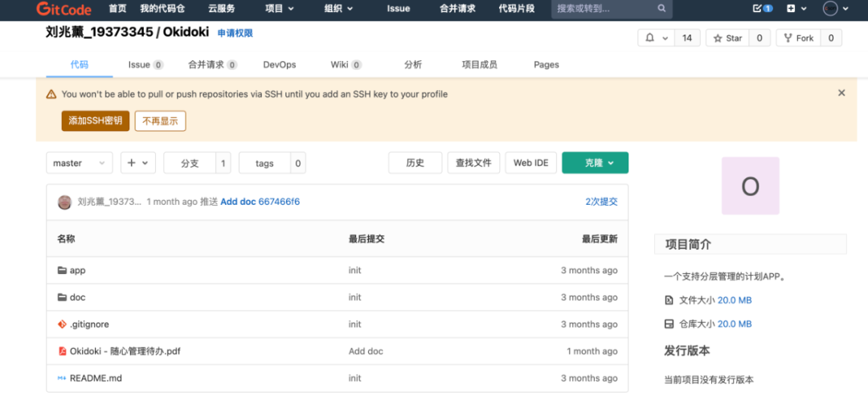
Task: Switch to the DevOps tab
Action: [x=280, y=64]
